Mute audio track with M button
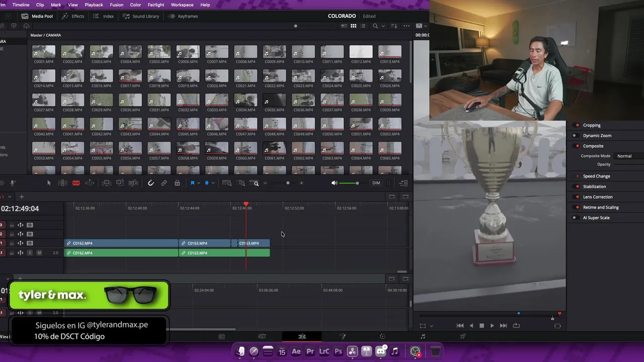Screen dimensions: 644x362 coord(39,253)
